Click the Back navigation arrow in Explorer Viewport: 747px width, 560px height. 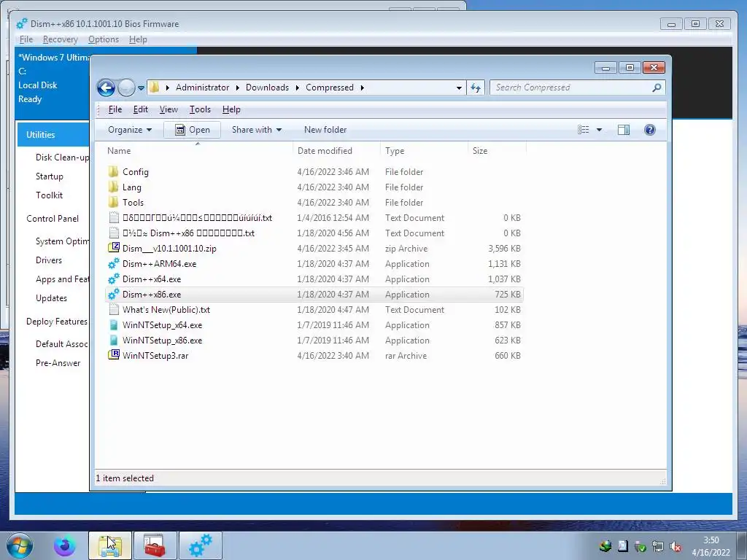[x=106, y=87]
